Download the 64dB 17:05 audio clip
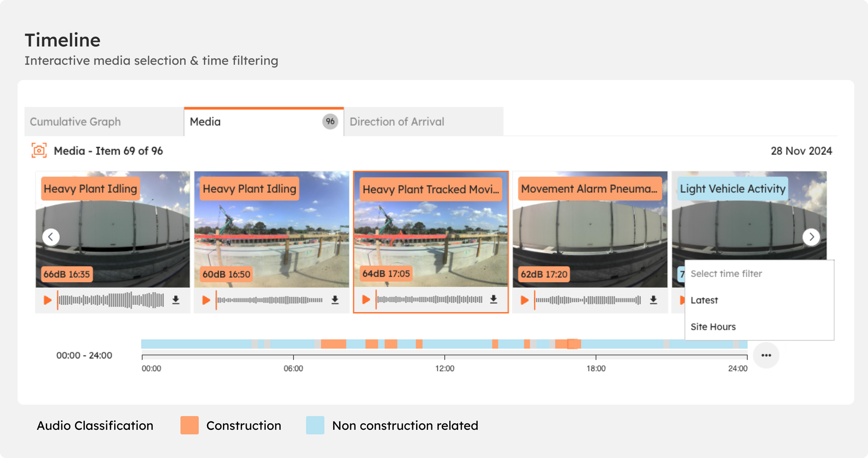Screen dimensions: 868x458 point(494,299)
